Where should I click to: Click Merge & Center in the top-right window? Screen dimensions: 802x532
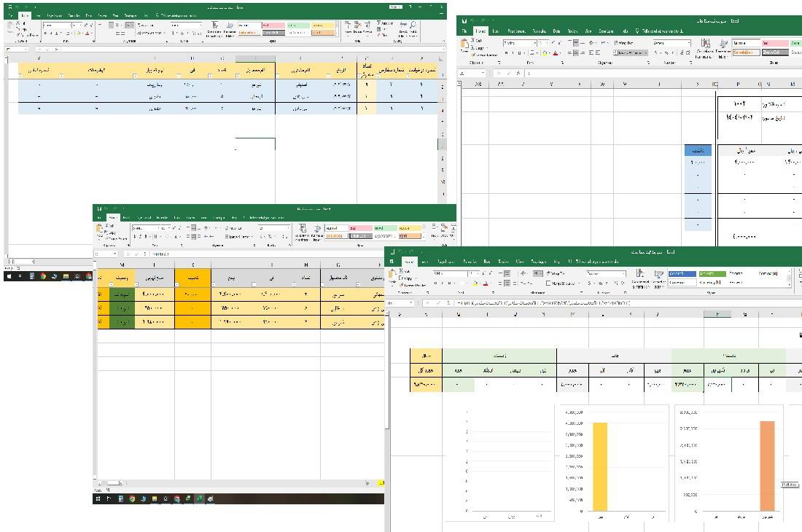click(x=630, y=53)
